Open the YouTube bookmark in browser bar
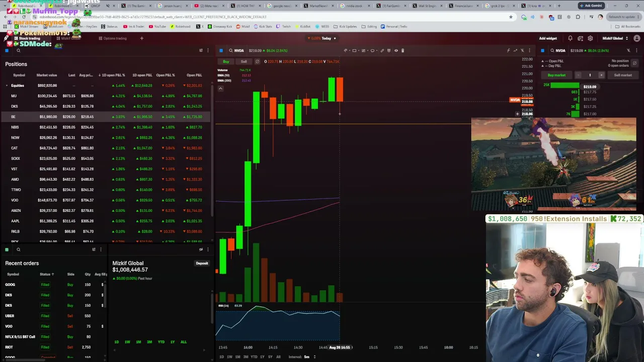 coord(157,26)
